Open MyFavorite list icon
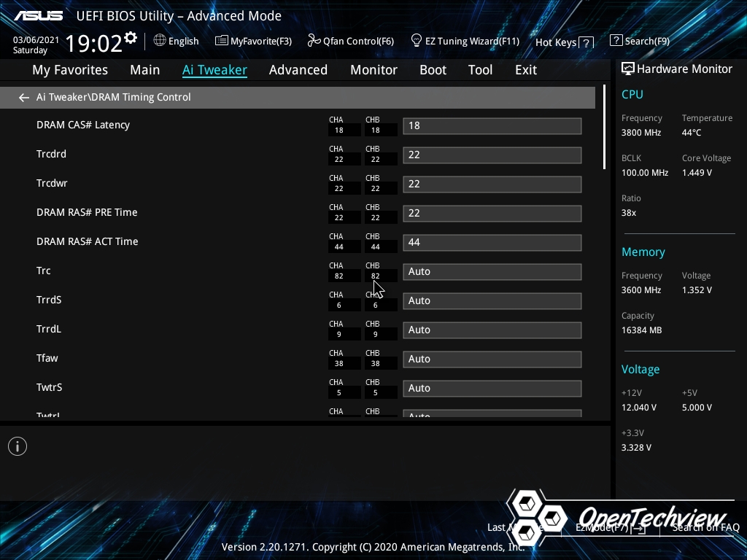747x560 pixels. coord(221,41)
